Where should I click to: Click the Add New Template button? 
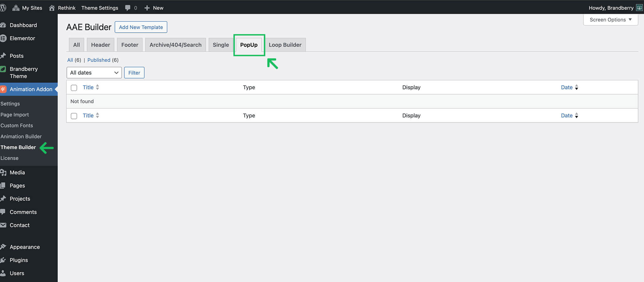(141, 27)
